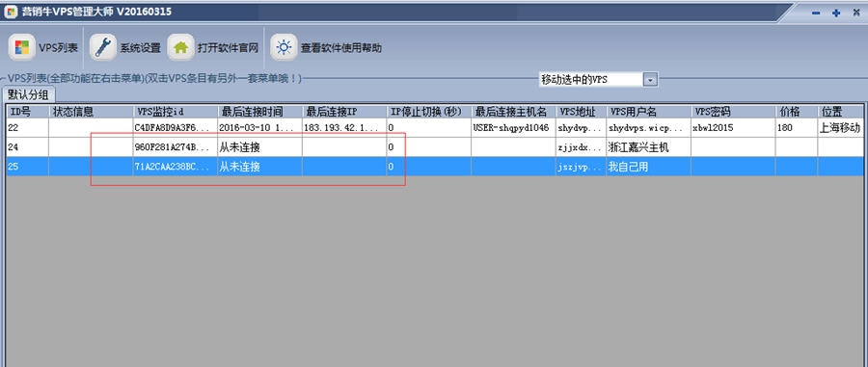Click the 最后连接主机名 column header
Screen dimensions: 868x367
coord(513,112)
